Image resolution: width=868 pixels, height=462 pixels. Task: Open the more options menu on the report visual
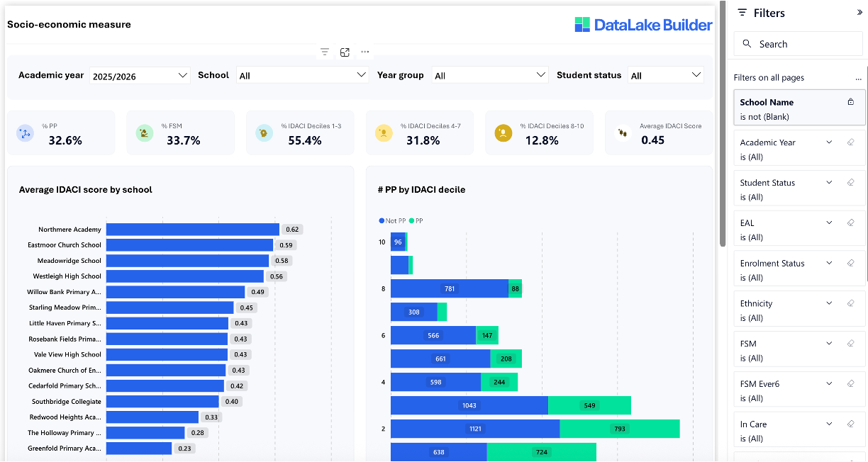point(365,52)
